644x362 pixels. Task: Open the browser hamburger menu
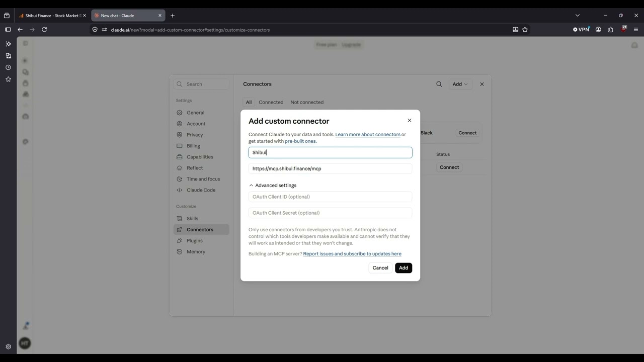click(x=635, y=30)
